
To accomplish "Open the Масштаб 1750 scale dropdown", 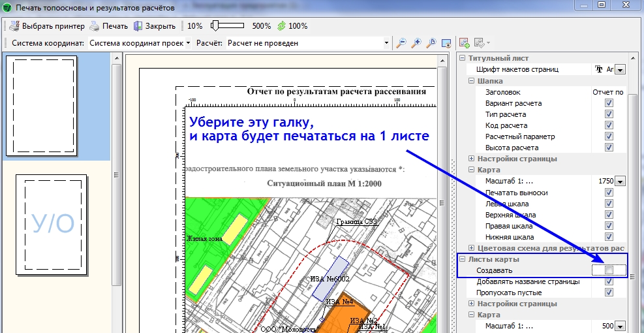I will tap(620, 182).
